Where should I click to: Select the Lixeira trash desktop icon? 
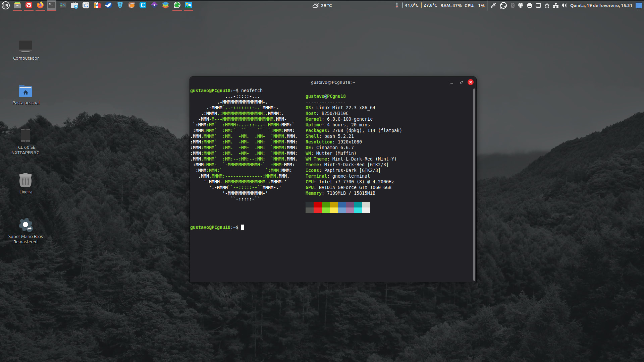(x=25, y=180)
